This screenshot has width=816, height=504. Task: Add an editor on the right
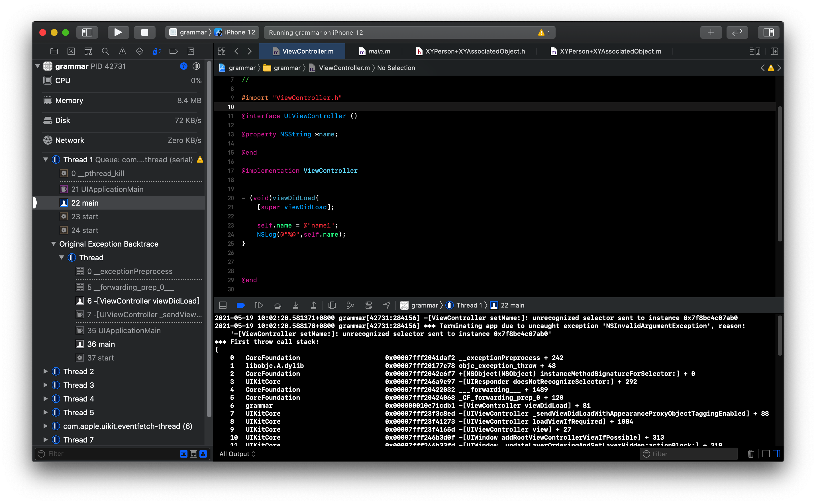tap(774, 51)
